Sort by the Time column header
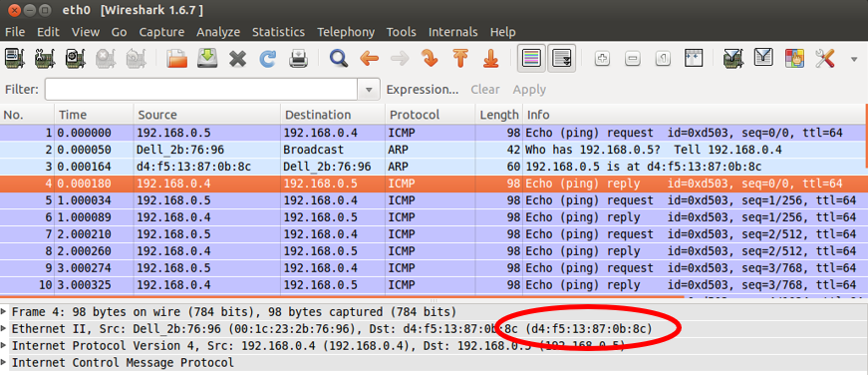 pos(94,115)
